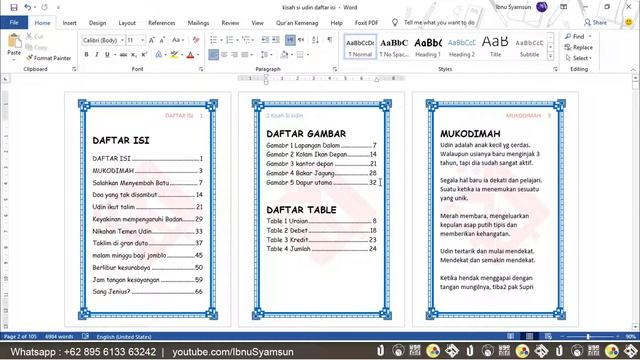This screenshot has width=640, height=360.
Task: Toggle Bold formatting
Action: (87, 55)
